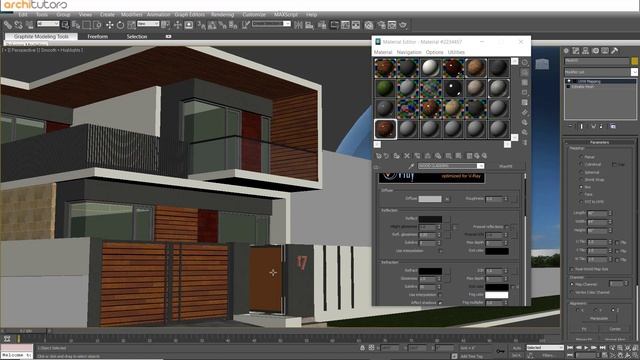Select the Face mapping radio button
The image size is (640, 360).
pyautogui.click(x=580, y=194)
